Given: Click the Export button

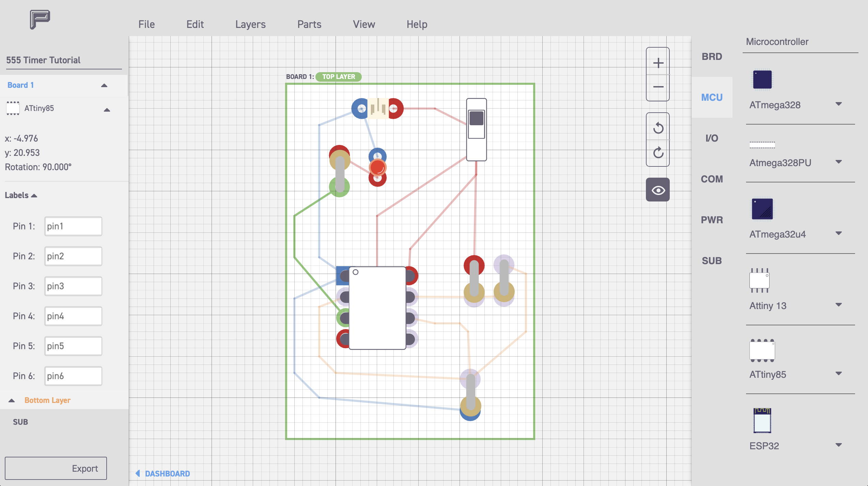Looking at the screenshot, I should click(x=56, y=468).
